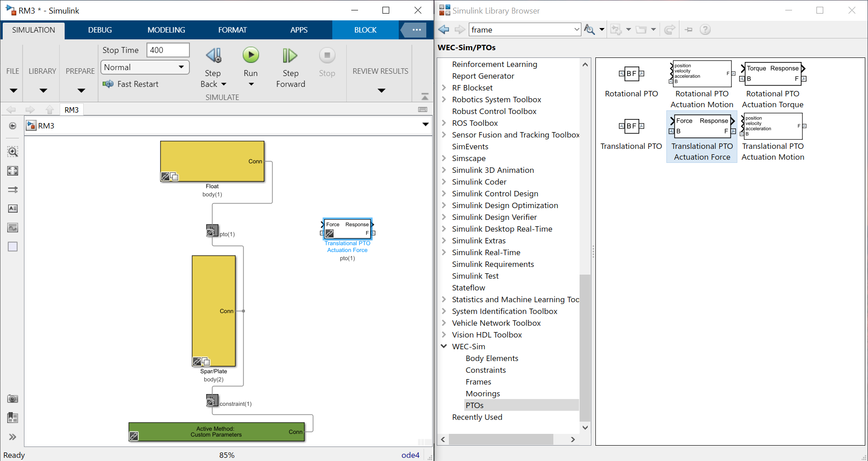This screenshot has width=868, height=461.
Task: Open the ribbon overflow ellipsis button
Action: [x=416, y=30]
